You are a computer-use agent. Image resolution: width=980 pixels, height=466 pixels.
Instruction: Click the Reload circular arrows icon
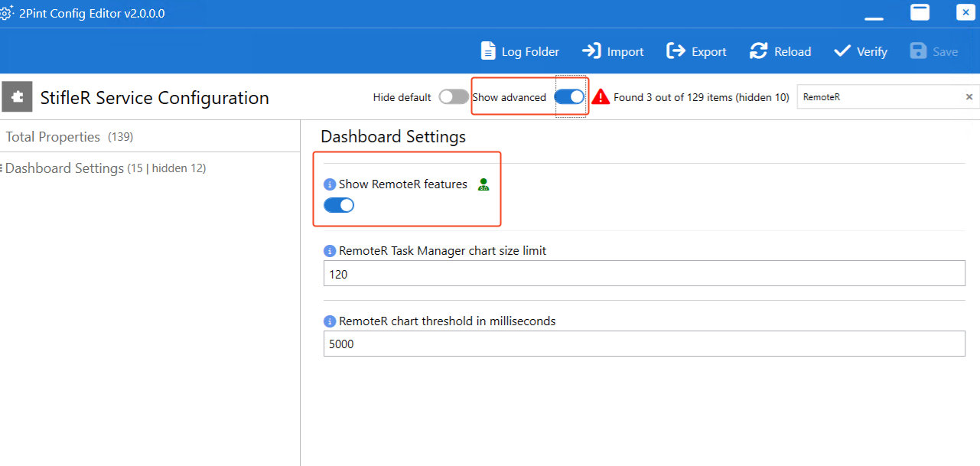758,51
